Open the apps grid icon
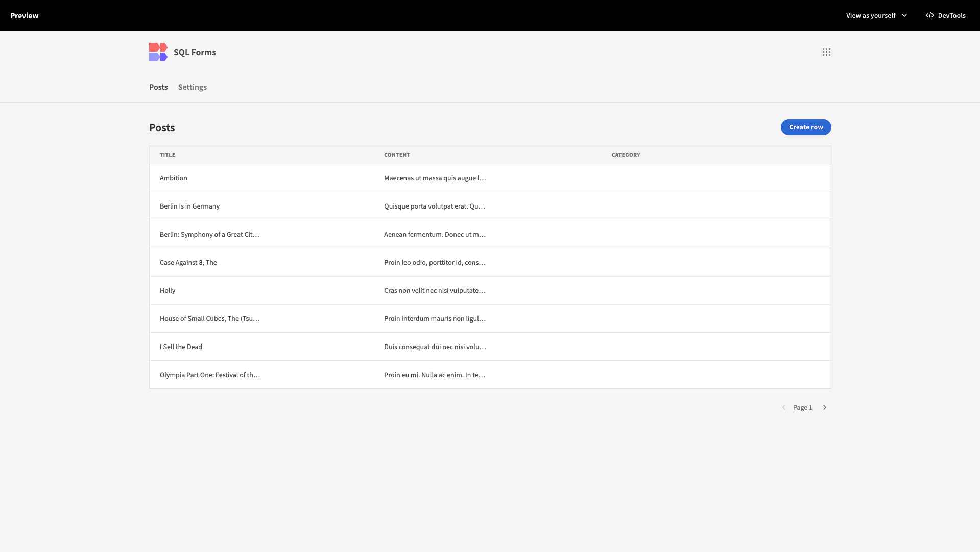980x552 pixels. 826,52
